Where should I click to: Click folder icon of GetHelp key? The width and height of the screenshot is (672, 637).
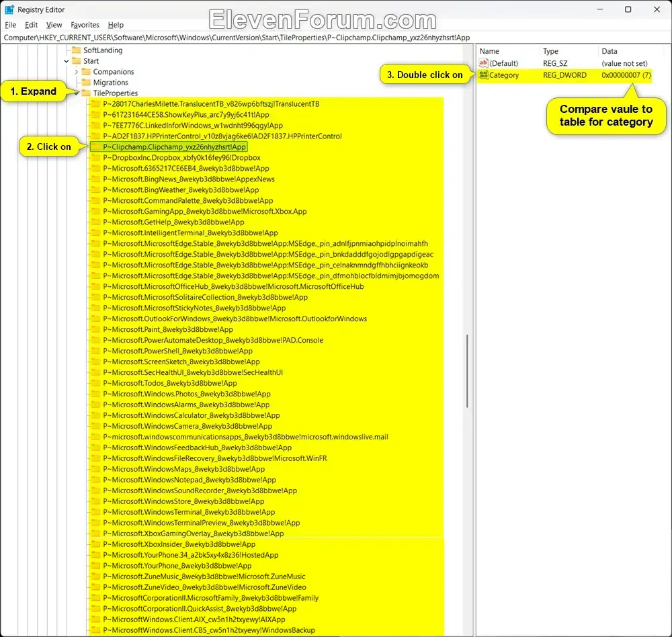95,222
